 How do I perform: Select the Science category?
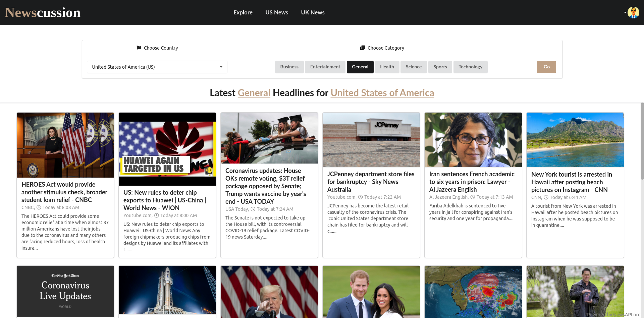click(414, 67)
